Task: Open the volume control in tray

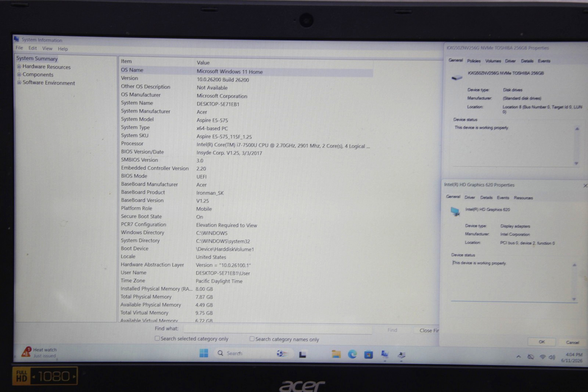Action: 552,357
